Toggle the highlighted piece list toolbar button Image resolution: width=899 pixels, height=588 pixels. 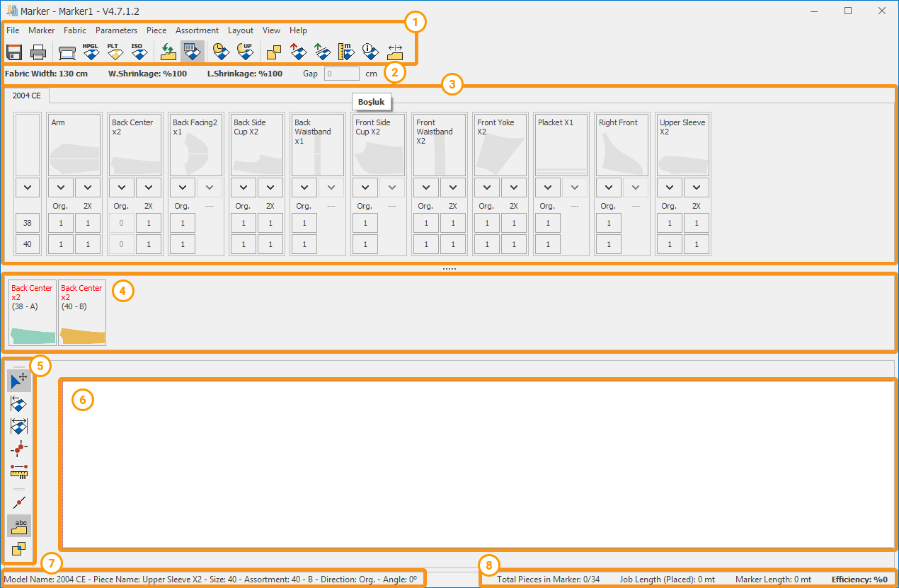click(x=192, y=52)
